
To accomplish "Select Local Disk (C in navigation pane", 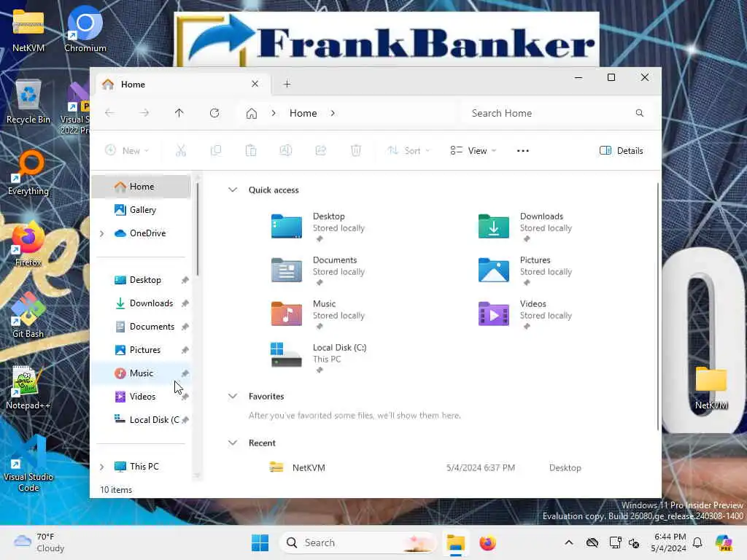I will [142, 419].
